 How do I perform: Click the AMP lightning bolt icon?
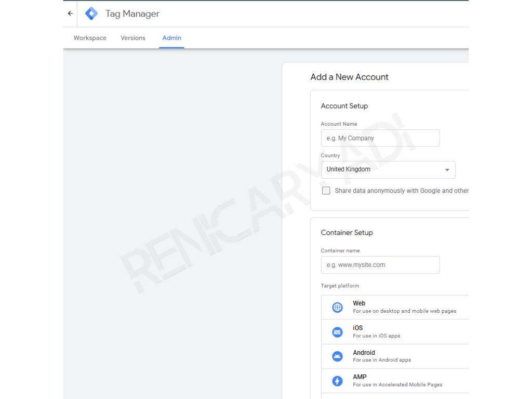337,381
